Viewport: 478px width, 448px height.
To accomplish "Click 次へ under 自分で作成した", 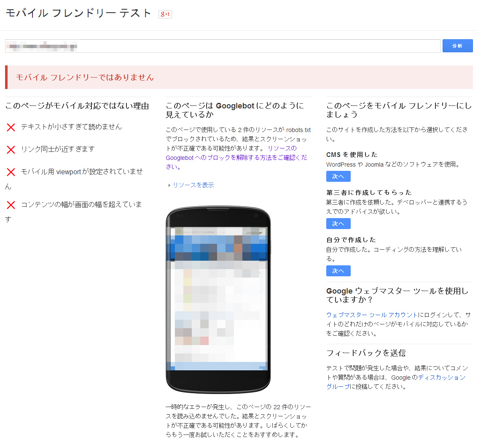I will 338,271.
